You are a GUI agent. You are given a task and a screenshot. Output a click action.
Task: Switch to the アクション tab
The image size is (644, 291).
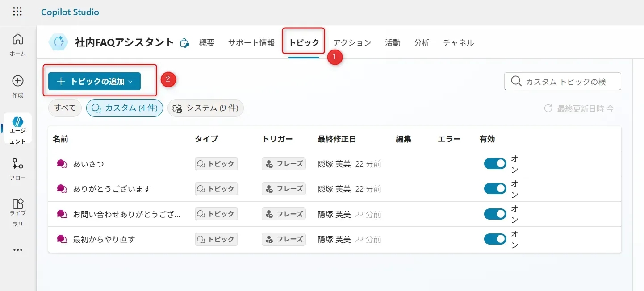[x=352, y=43]
